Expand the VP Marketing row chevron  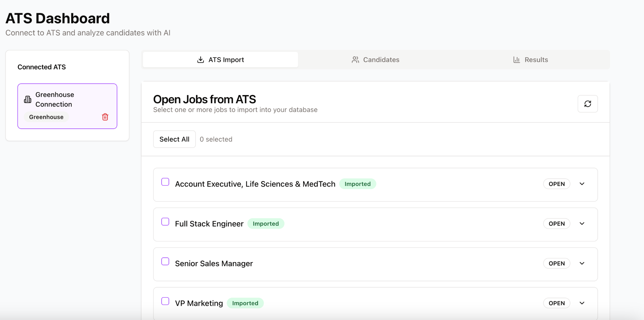point(582,303)
